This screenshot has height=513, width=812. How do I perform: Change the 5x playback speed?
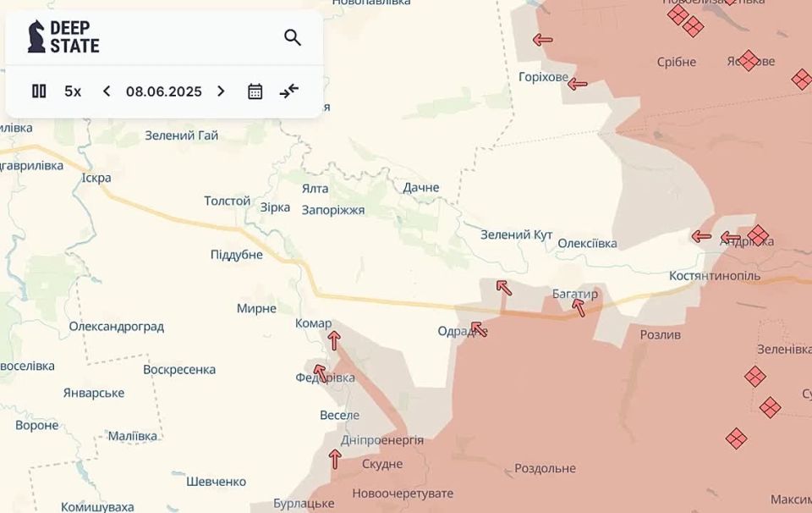tap(73, 91)
